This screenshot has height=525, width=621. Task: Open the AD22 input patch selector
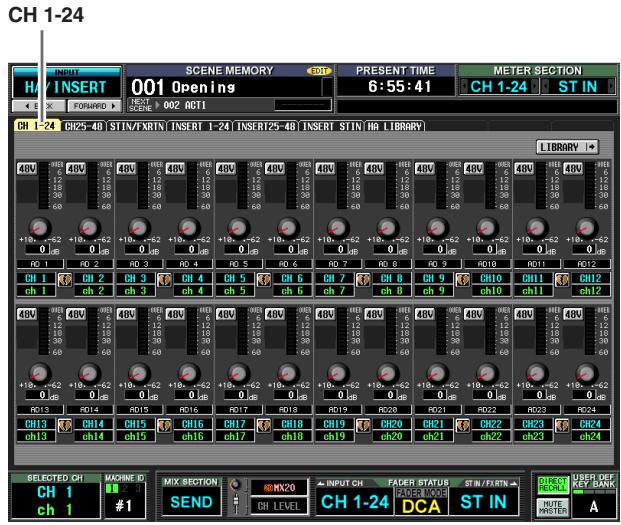(x=487, y=410)
